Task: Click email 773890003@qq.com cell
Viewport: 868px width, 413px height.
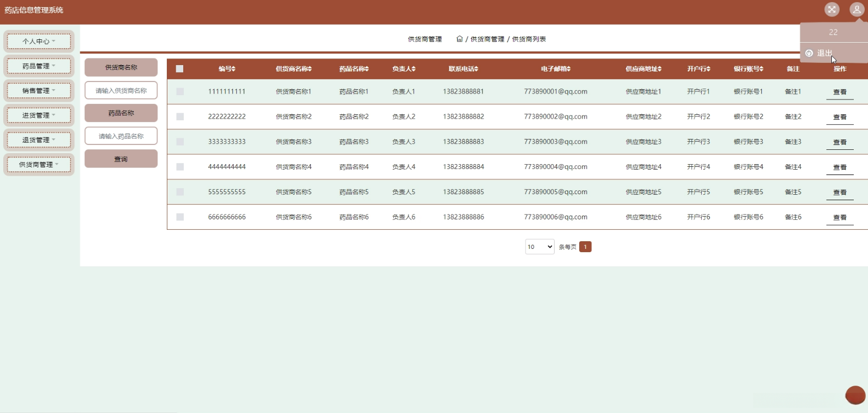Action: (x=556, y=142)
